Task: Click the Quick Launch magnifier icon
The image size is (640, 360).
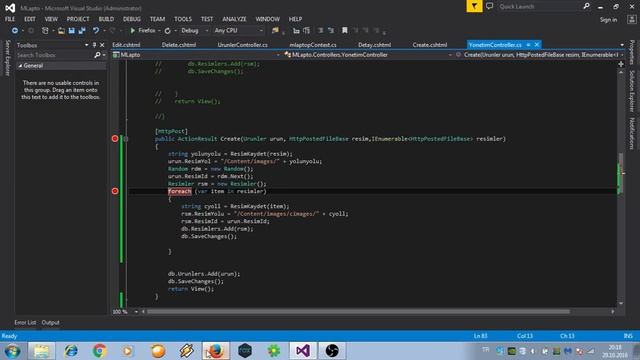Action: tap(587, 6)
